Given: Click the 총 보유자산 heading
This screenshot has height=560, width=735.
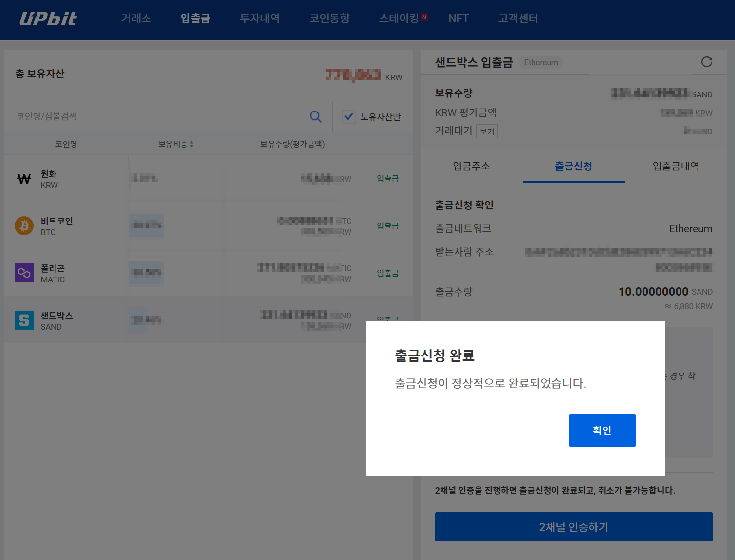Looking at the screenshot, I should tap(40, 74).
